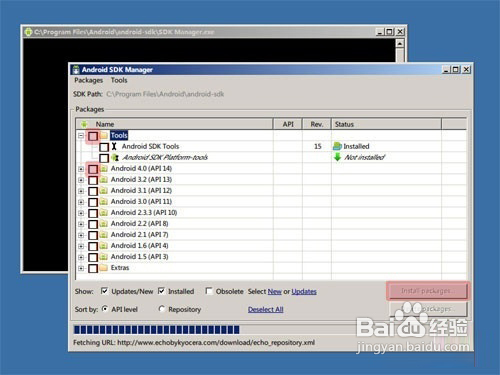Click the Extras folder icon

pos(104,268)
